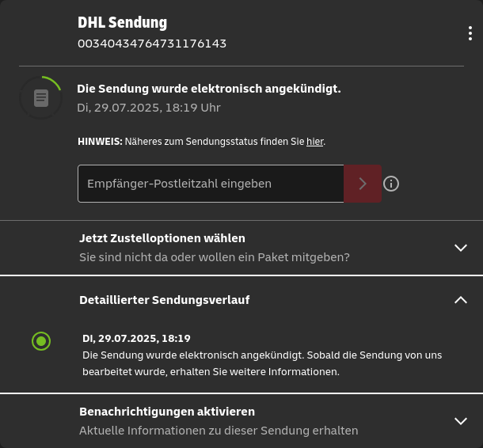Submit postal code with red arrow button
Screen dimensions: 483x448
pos(363,184)
